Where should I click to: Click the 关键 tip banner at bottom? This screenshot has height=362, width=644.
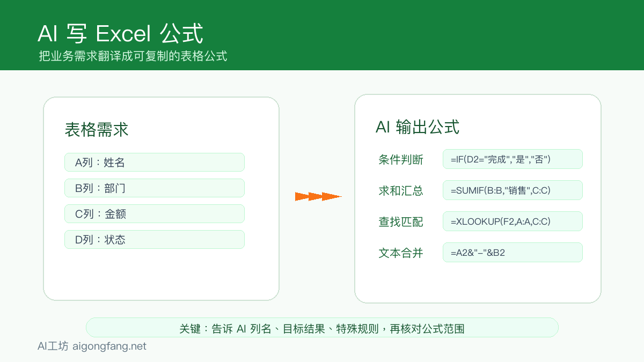click(x=322, y=328)
